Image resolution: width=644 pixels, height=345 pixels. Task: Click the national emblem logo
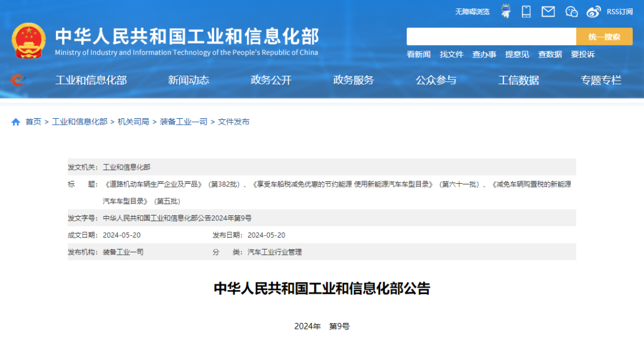click(x=29, y=41)
